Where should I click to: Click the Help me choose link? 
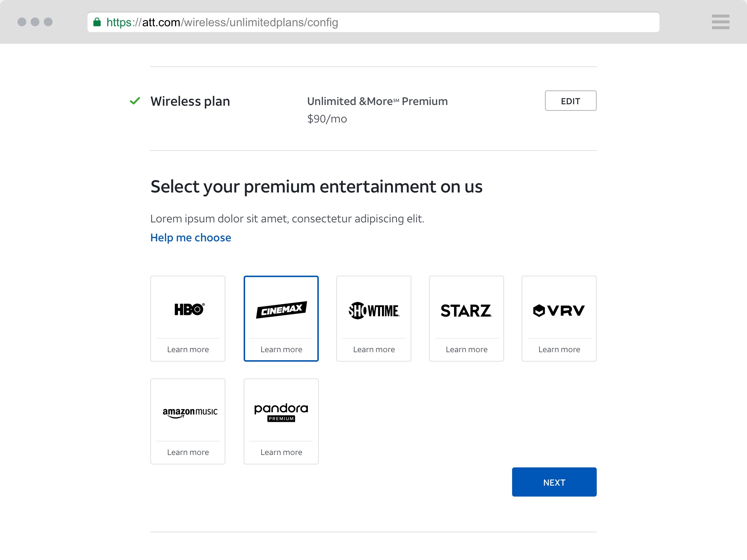(x=190, y=237)
